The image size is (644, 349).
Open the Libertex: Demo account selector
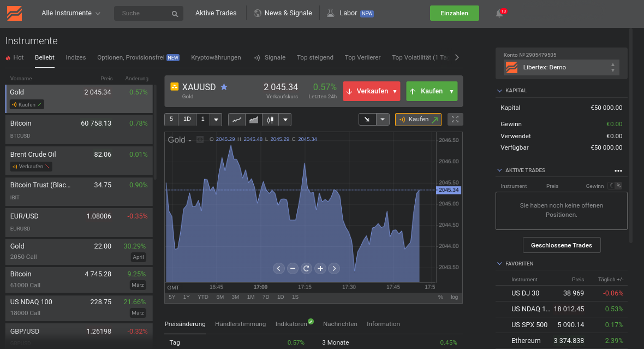coord(561,67)
